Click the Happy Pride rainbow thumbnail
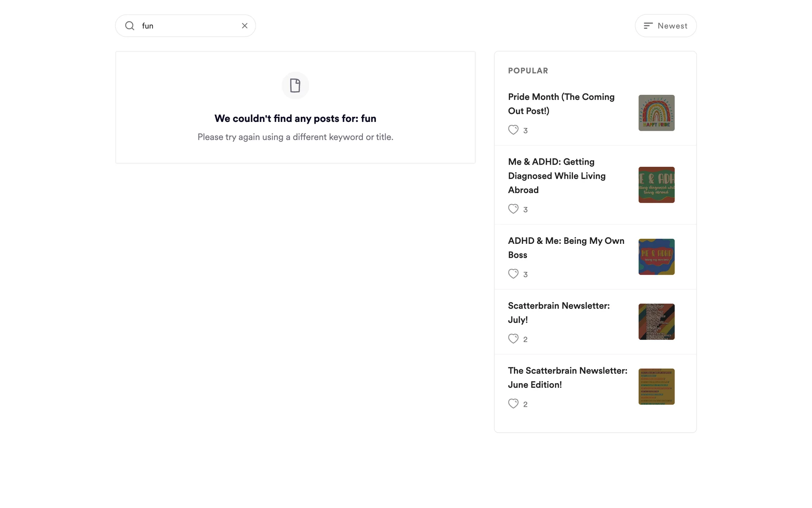This screenshot has height=508, width=812. pos(656,113)
